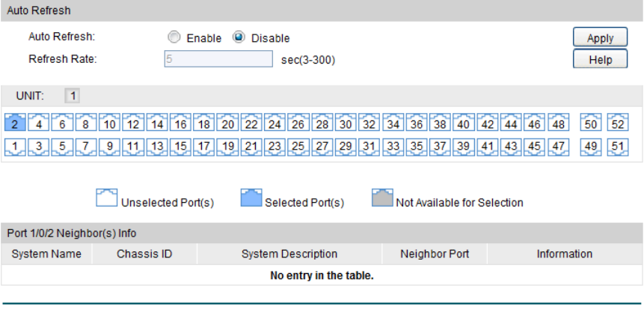Click the Refresh Rate input field

tap(218, 59)
